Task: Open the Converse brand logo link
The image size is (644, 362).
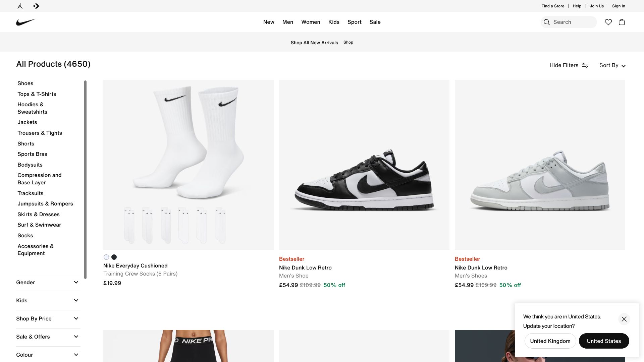Action: pyautogui.click(x=36, y=6)
